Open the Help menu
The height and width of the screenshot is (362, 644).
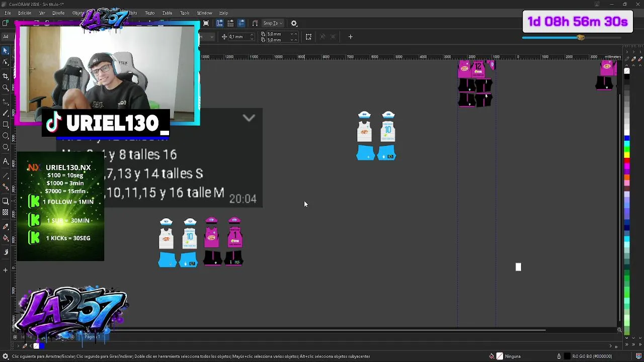pyautogui.click(x=223, y=13)
